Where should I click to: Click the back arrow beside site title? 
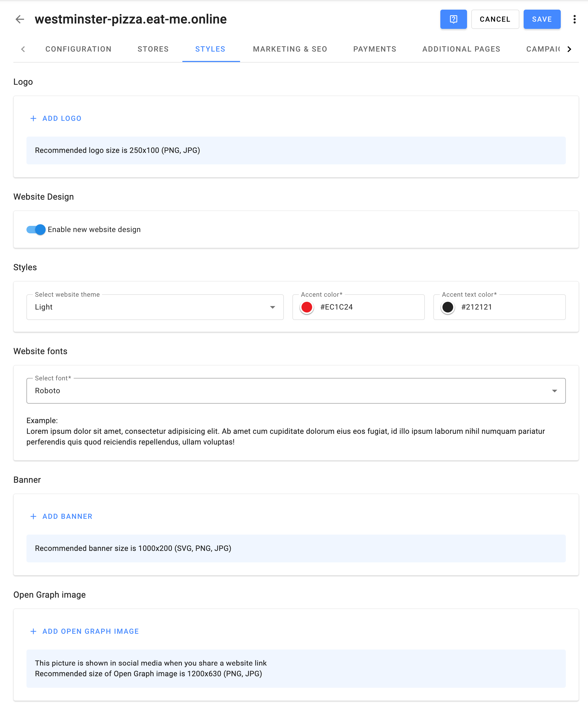(20, 19)
